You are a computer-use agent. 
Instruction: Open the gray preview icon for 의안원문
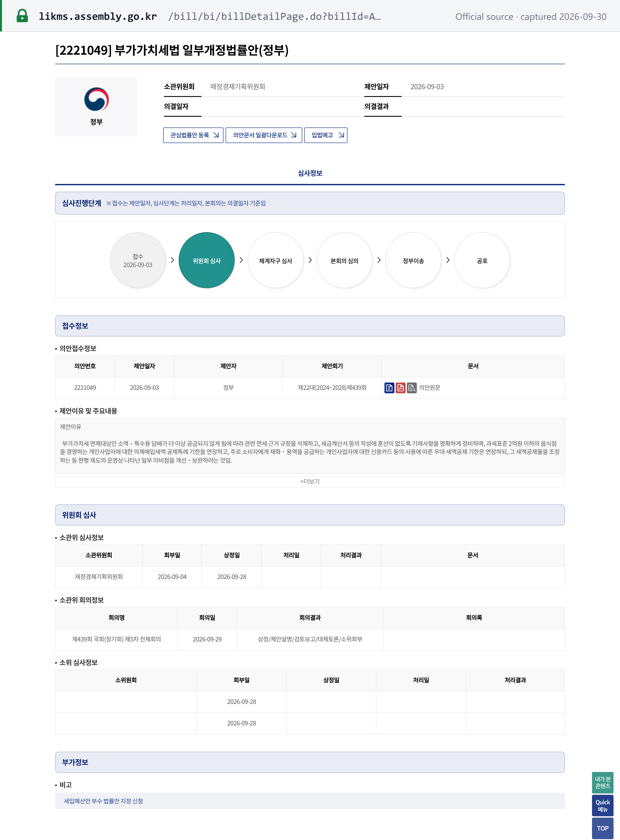point(412,387)
